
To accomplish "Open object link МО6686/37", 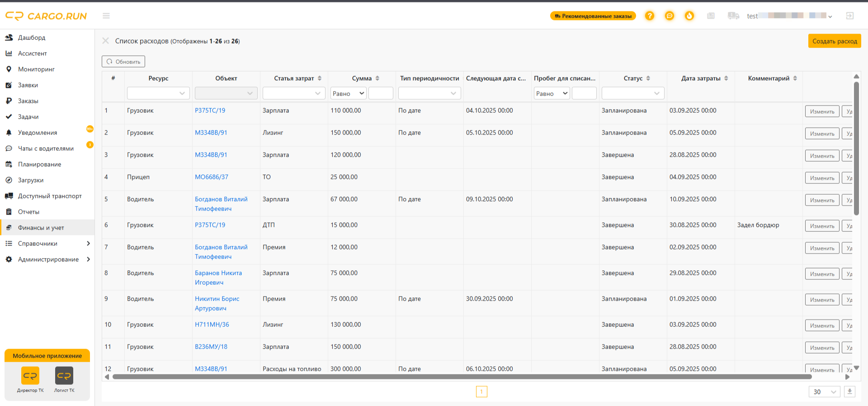I will (x=212, y=177).
